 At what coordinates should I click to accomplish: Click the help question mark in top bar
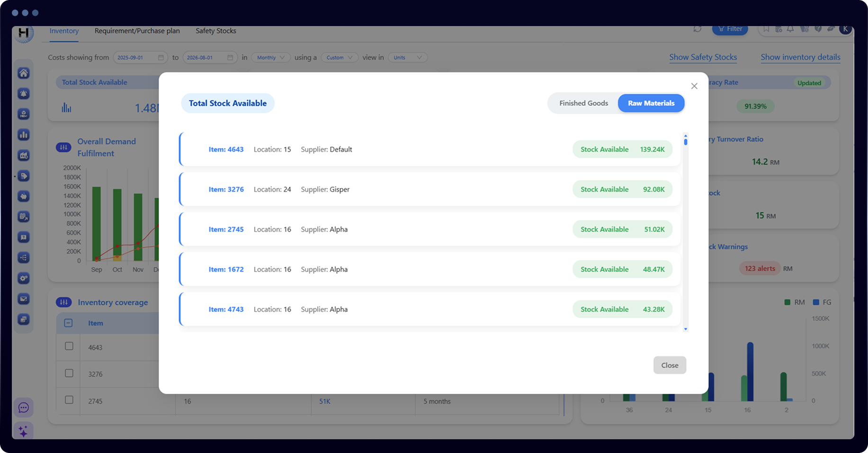point(818,29)
